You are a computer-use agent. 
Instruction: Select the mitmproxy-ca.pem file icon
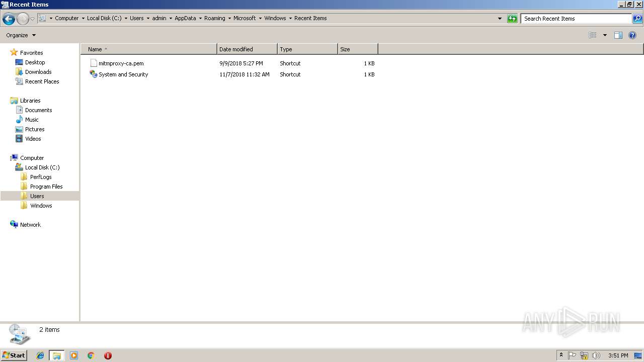pos(93,63)
